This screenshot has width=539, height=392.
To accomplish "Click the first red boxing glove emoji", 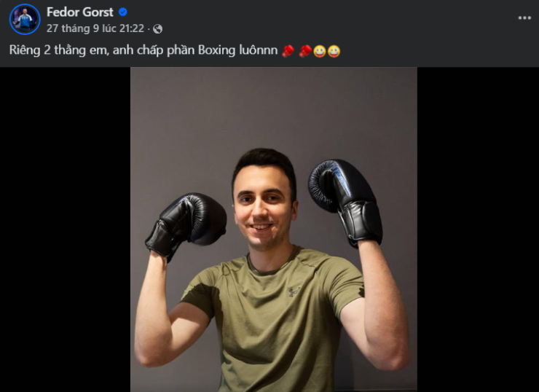I will (x=288, y=51).
